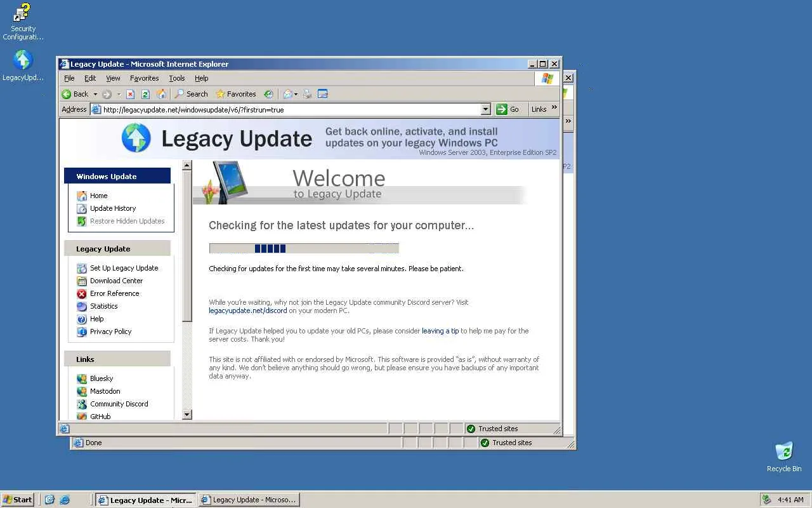
Task: Open the Tools menu
Action: 177,78
